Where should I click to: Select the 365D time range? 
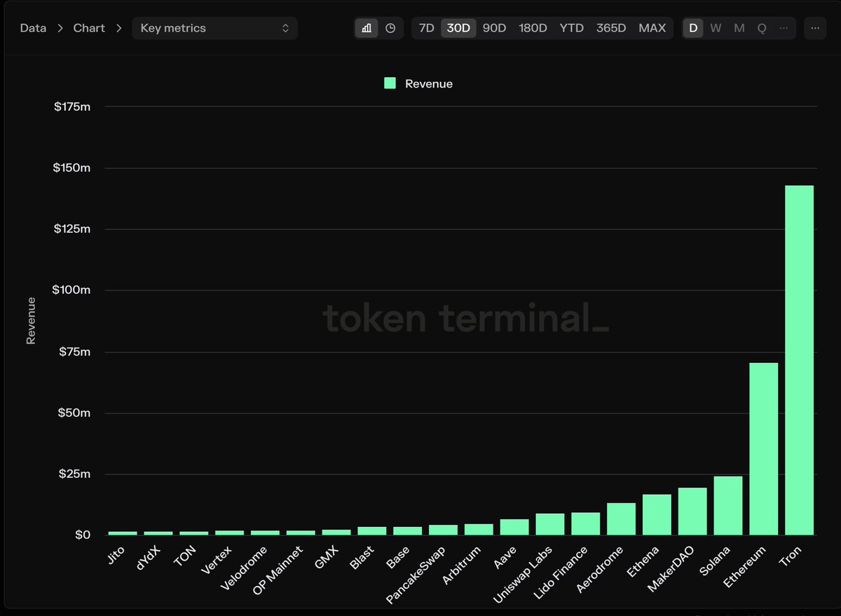pos(611,28)
